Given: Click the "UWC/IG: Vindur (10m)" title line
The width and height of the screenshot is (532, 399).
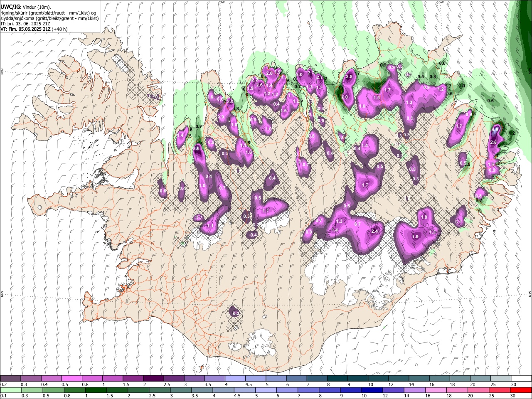Looking at the screenshot, I should click(26, 7).
